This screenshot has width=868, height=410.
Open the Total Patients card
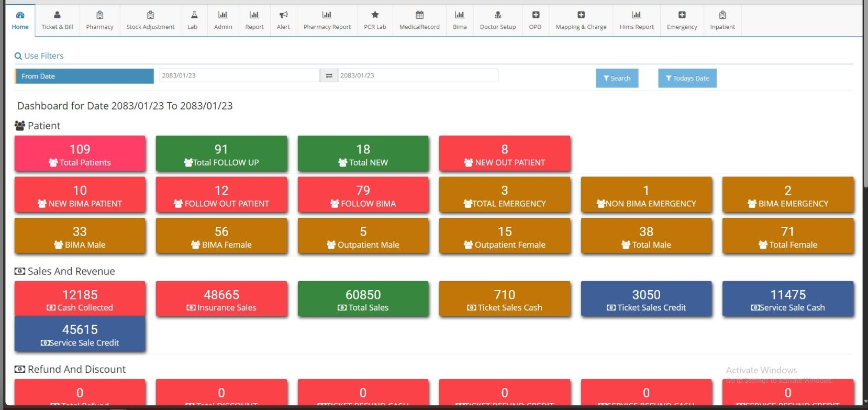[x=80, y=154]
